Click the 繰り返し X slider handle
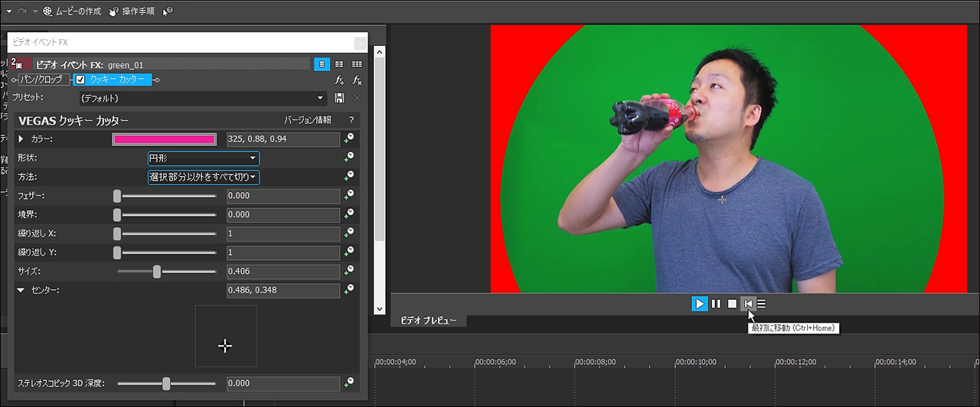This screenshot has height=407, width=980. 117,234
